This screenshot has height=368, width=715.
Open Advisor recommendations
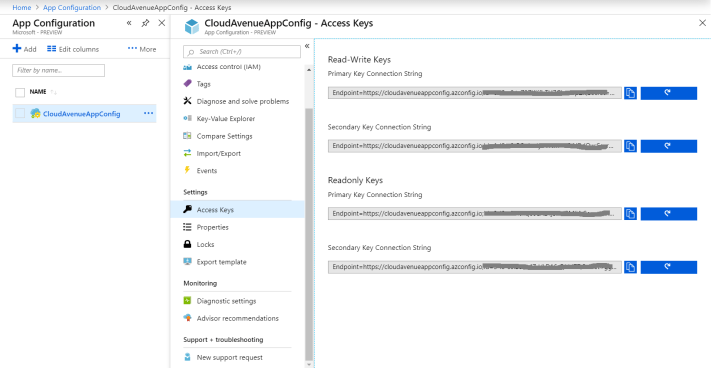pos(237,318)
